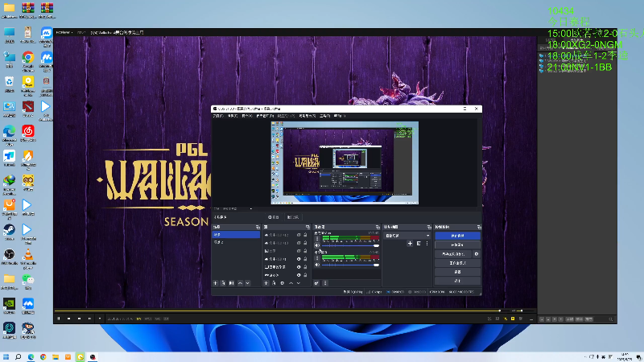The width and height of the screenshot is (644, 362).
Task: Open the Scenes panel dock options icon
Action: (258, 227)
